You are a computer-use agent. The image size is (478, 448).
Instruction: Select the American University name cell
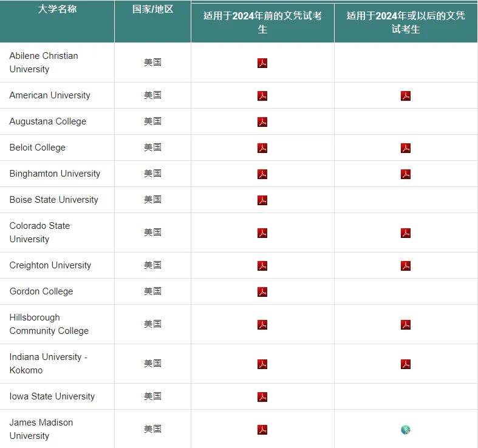coord(57,95)
